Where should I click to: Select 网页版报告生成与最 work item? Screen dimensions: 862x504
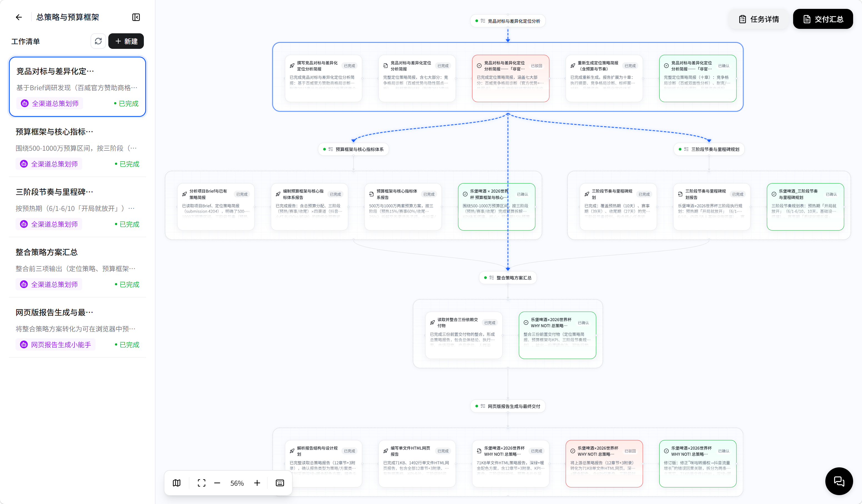[x=77, y=328]
